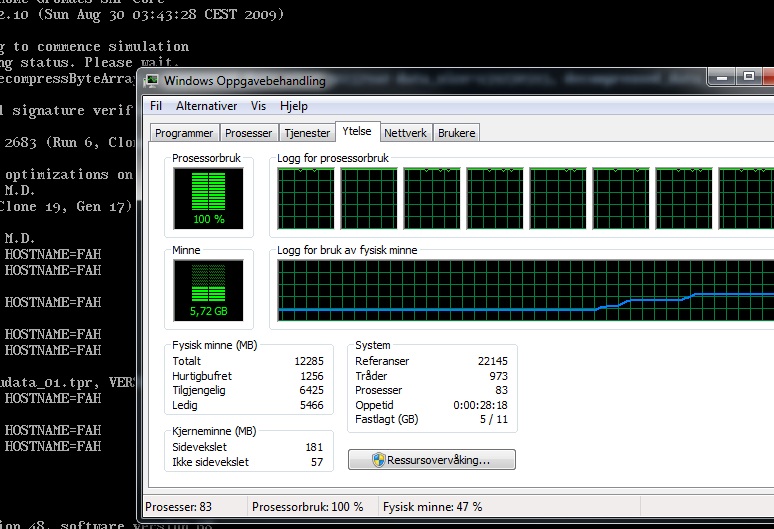Minimize the Oppgavebehandling window

722,77
